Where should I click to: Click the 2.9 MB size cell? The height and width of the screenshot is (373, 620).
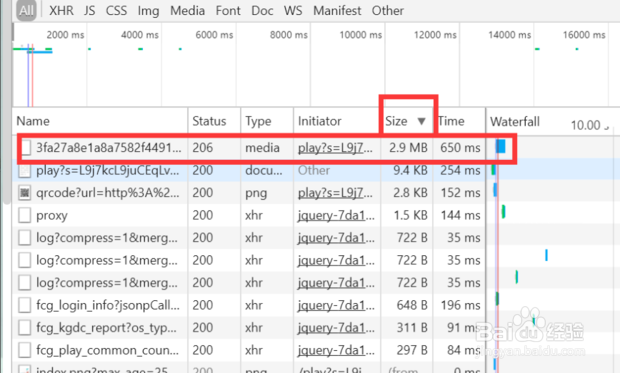point(408,148)
